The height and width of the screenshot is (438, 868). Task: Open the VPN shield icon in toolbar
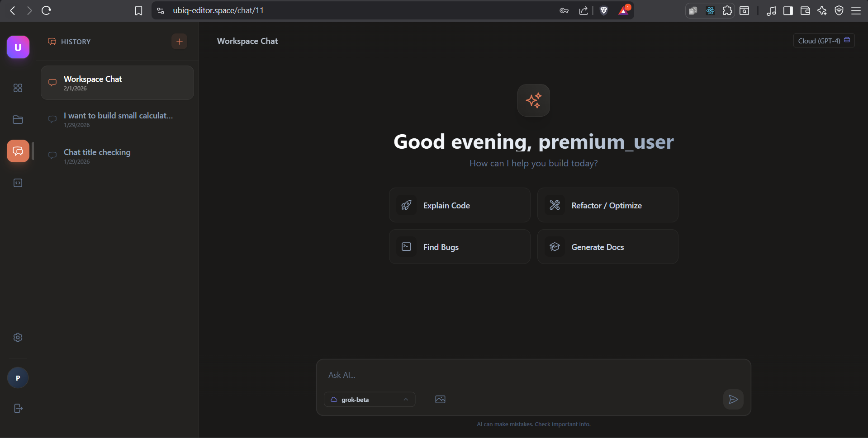pos(839,10)
